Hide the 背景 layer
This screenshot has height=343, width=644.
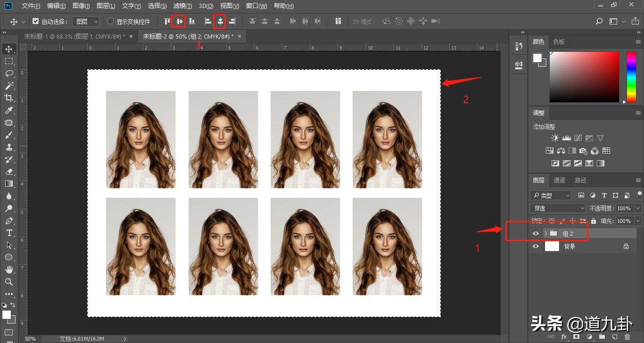(x=536, y=246)
